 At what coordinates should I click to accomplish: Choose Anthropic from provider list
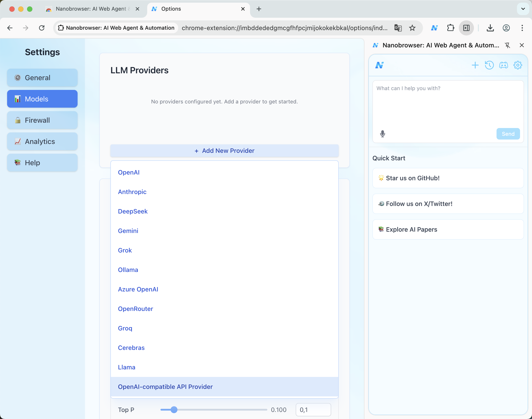tap(224, 192)
